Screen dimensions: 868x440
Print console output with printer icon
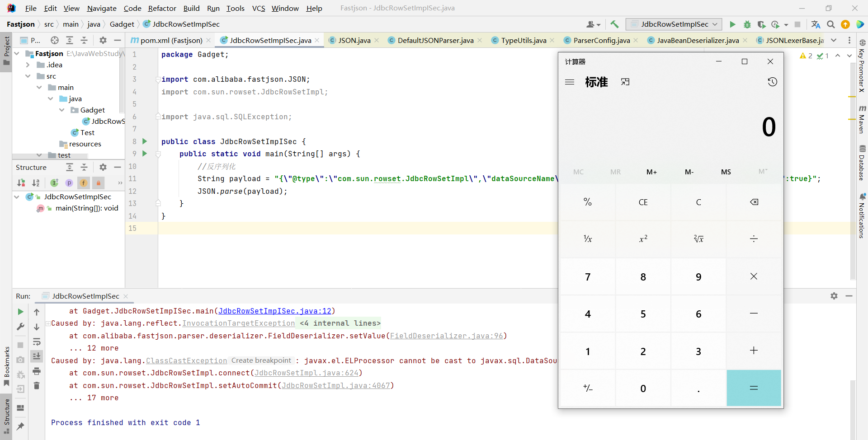(x=37, y=371)
